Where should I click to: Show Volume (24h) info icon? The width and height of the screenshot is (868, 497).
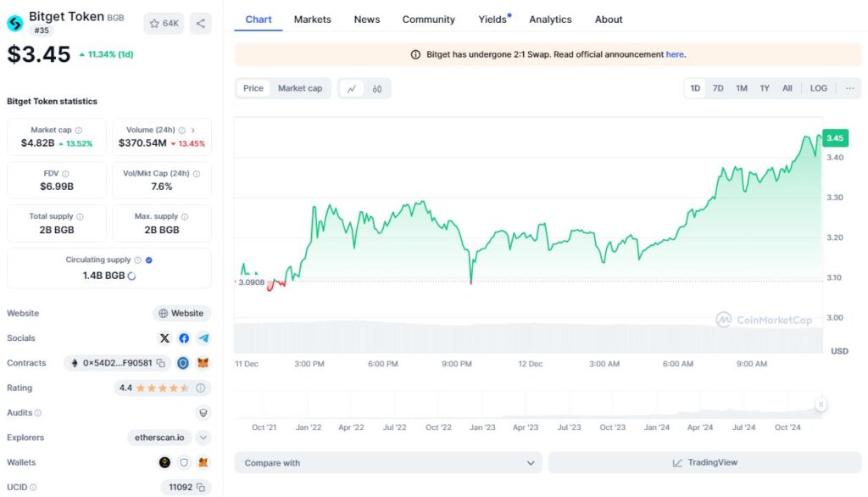[181, 131]
